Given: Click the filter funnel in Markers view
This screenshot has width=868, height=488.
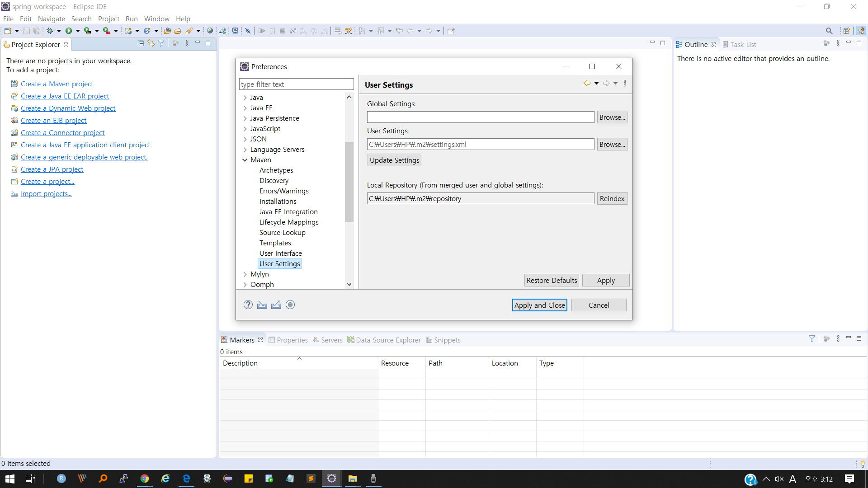Looking at the screenshot, I should (812, 338).
